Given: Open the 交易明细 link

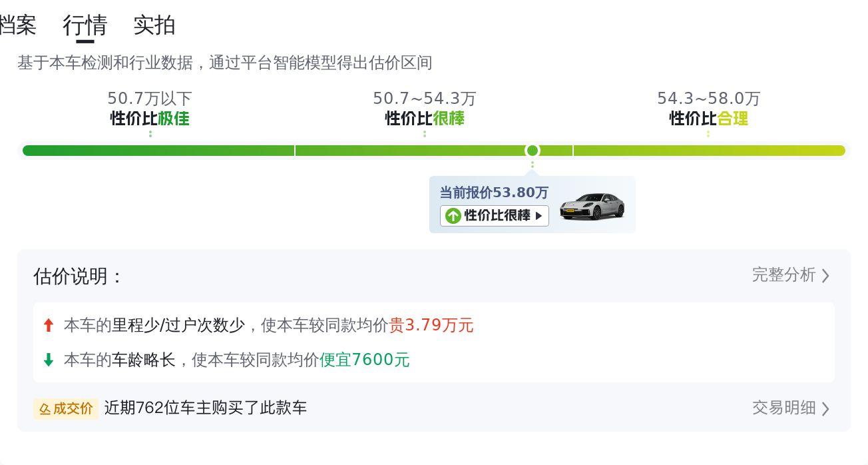Looking at the screenshot, I should (784, 408).
